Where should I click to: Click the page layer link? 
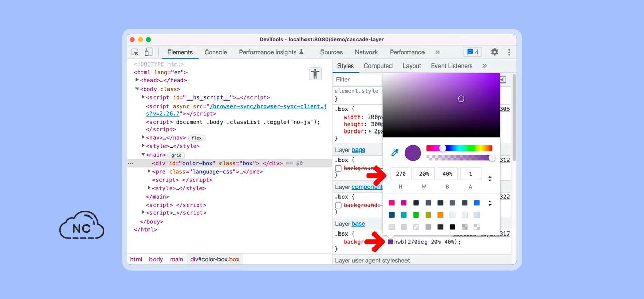coord(359,150)
